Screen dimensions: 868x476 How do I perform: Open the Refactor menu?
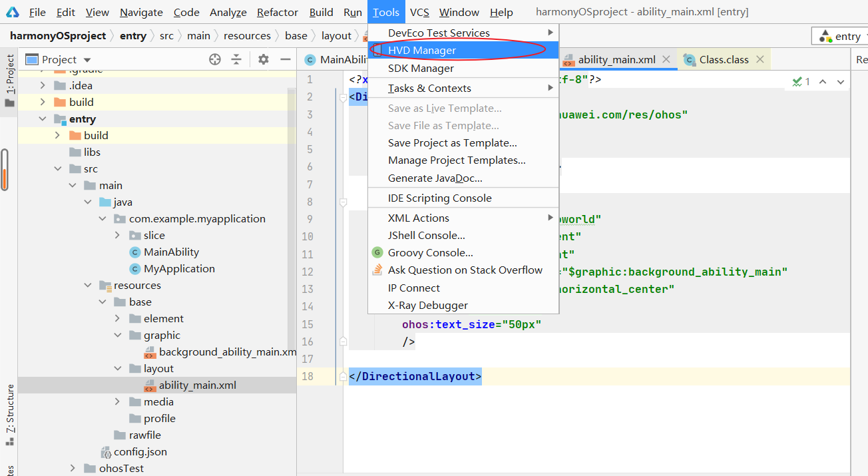[277, 12]
